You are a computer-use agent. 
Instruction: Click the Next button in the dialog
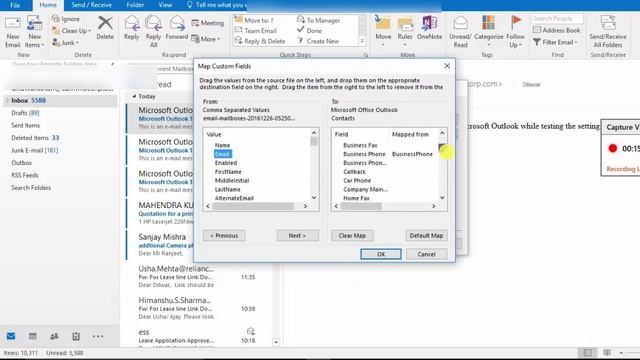tap(297, 236)
